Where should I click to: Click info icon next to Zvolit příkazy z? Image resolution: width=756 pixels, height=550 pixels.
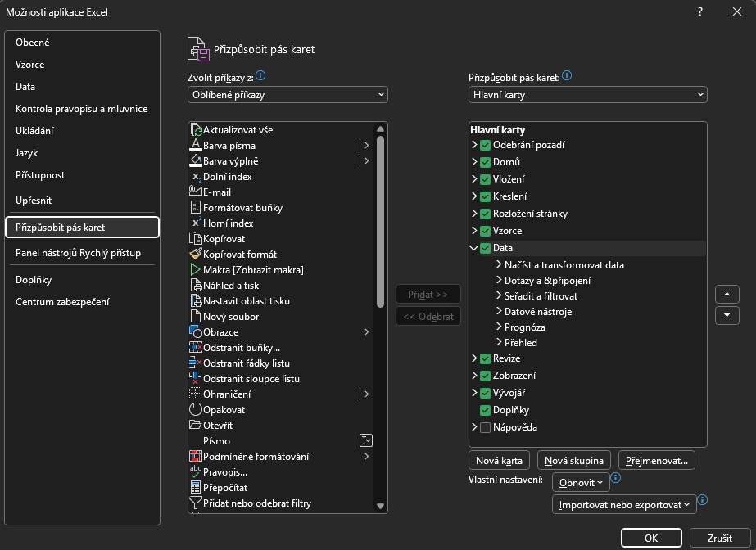pyautogui.click(x=260, y=75)
